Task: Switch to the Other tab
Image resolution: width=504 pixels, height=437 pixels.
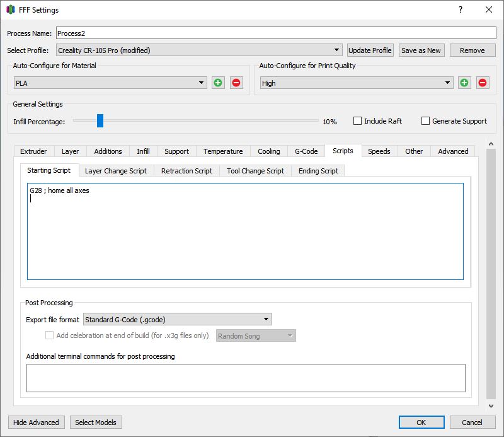Action: coord(414,151)
